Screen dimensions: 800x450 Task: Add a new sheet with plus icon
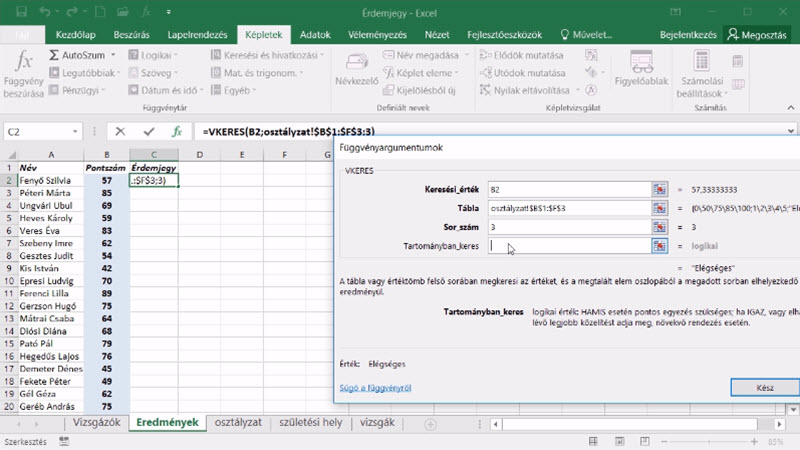430,424
